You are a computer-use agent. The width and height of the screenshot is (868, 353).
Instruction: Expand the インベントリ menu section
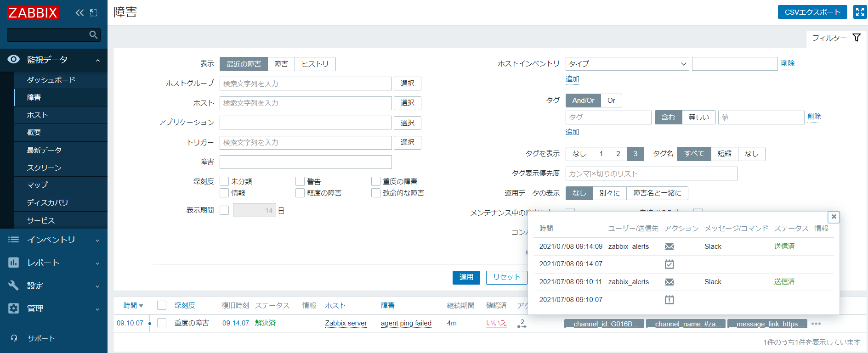click(97, 240)
